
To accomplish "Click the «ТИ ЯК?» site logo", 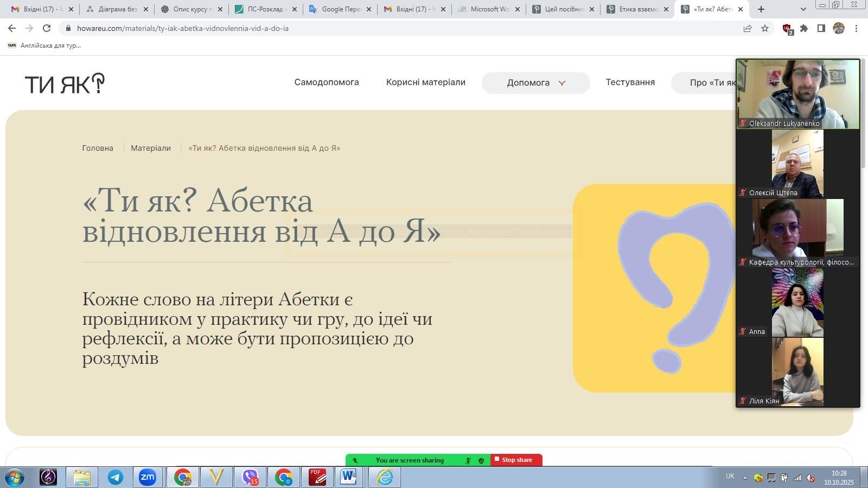I will pyautogui.click(x=65, y=84).
